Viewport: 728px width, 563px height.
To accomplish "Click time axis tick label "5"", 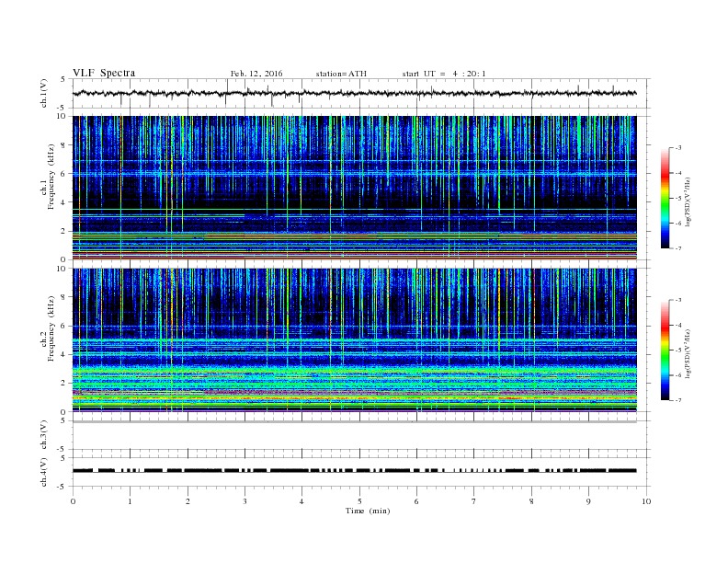I will 359,501.
